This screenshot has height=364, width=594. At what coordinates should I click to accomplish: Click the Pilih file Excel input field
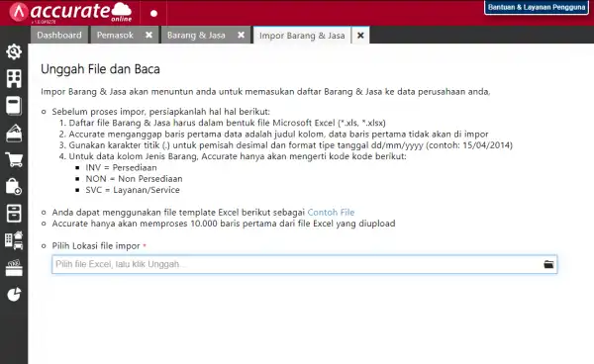(305, 264)
